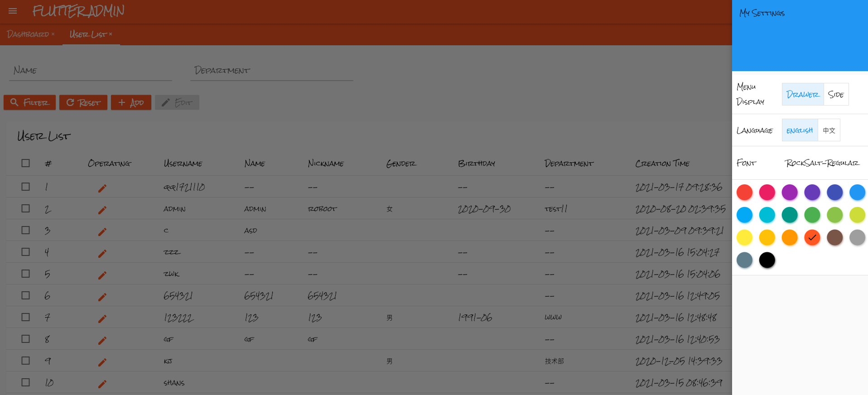The width and height of the screenshot is (868, 395).
Task: Switch to the Dashboard tab
Action: [x=28, y=34]
